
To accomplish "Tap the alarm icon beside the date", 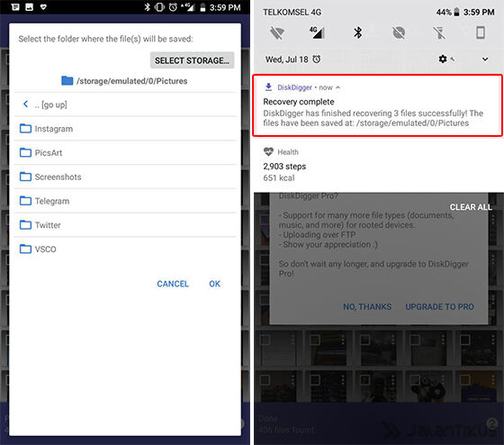I will pos(317,59).
